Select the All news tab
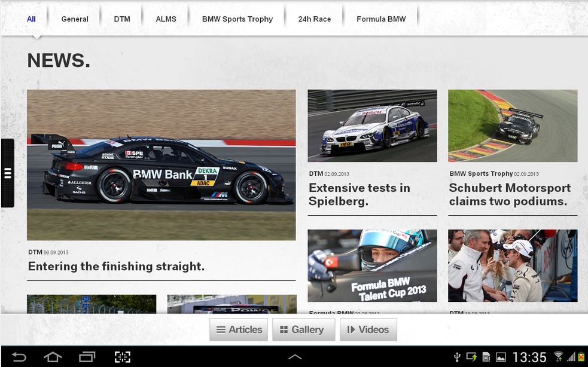 coord(31,19)
